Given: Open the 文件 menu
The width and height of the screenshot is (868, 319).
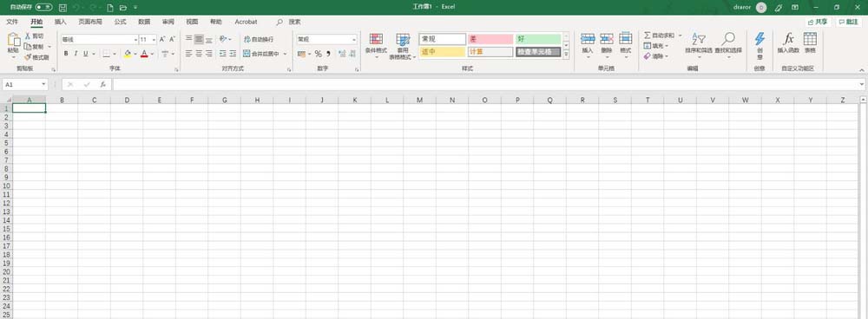Looking at the screenshot, I should (x=12, y=22).
